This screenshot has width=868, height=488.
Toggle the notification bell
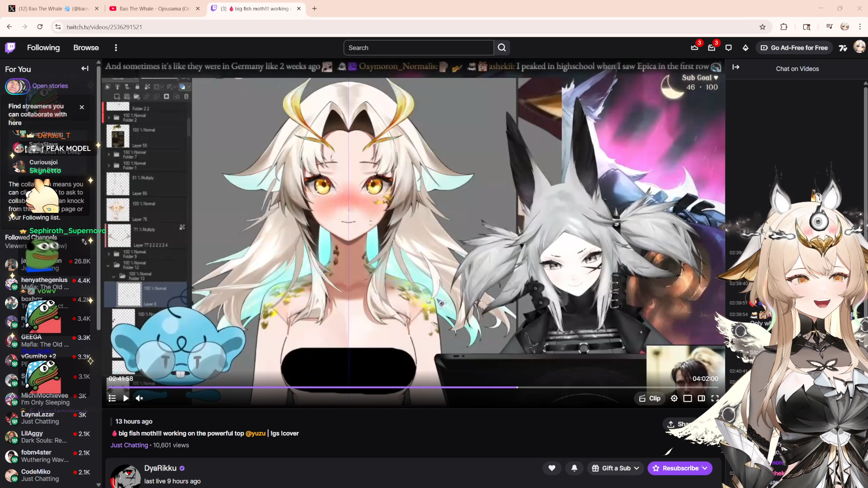point(574,468)
